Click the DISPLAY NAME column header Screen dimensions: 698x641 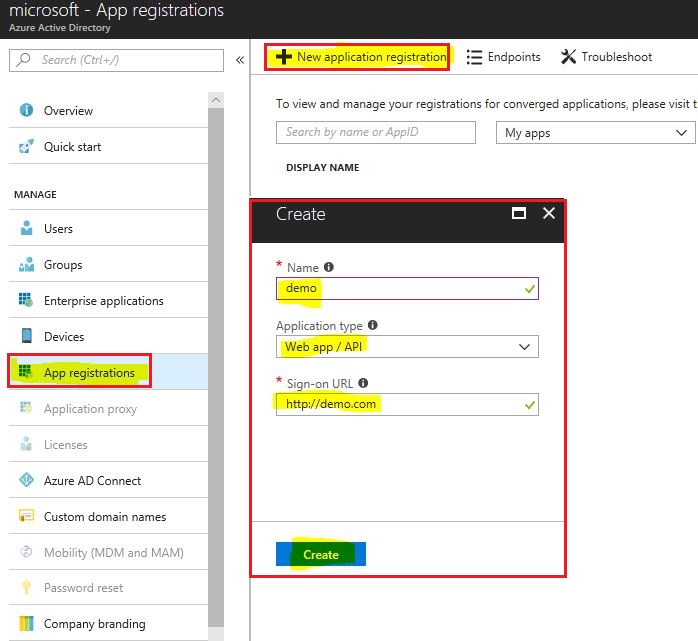pyautogui.click(x=322, y=167)
